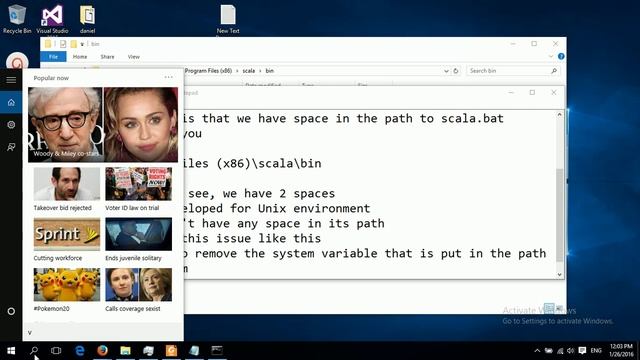This screenshot has height=360, width=640.
Task: Open the address bar history dropdown
Action: click(446, 71)
